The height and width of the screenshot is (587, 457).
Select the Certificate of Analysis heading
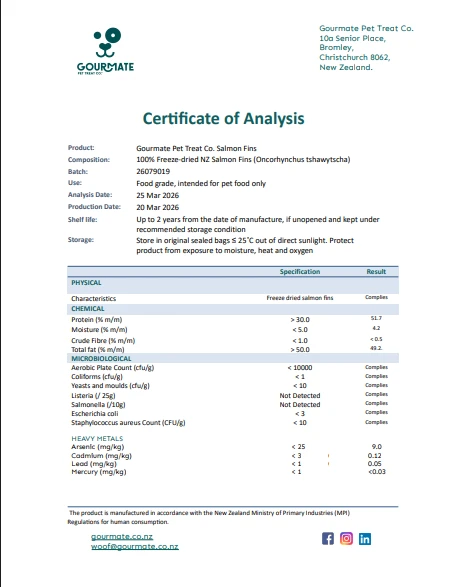(x=223, y=118)
